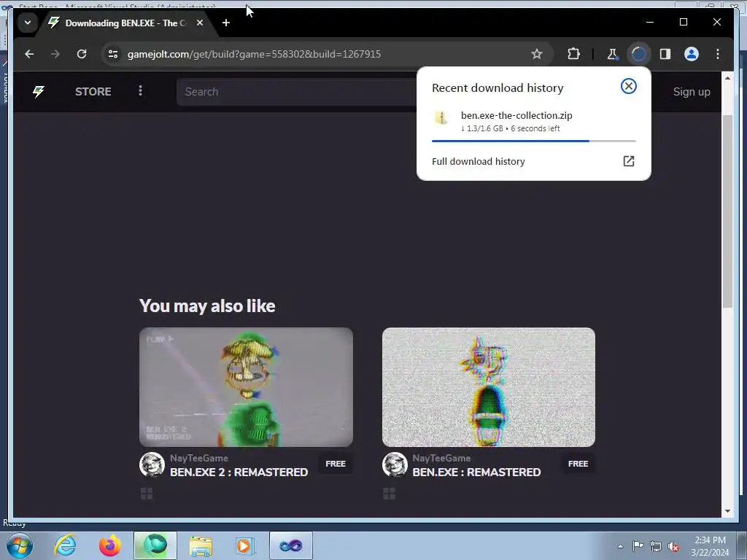Click the scrollbar down arrow
747x560 pixels.
point(727,511)
